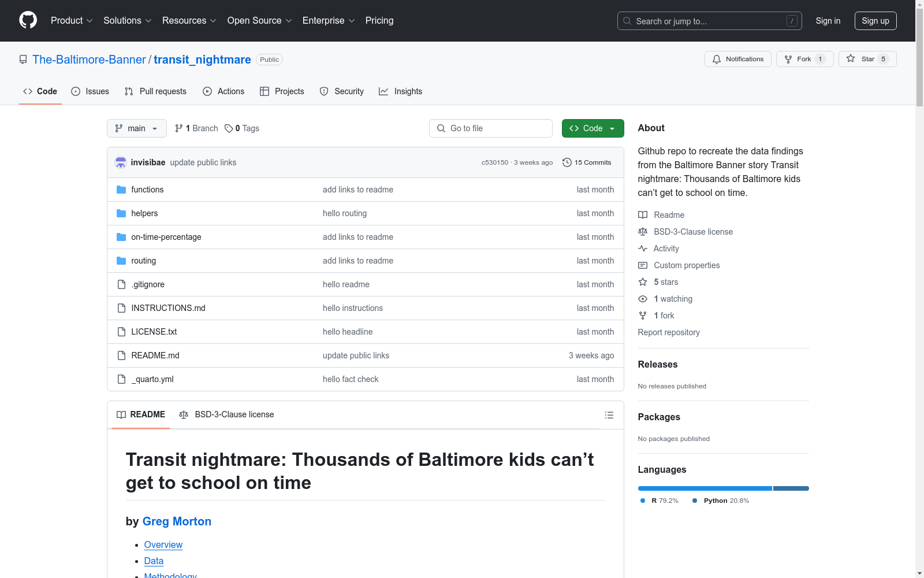Screen dimensions: 924x578
Task: Click the helpers folder icon
Action: pos(121,213)
